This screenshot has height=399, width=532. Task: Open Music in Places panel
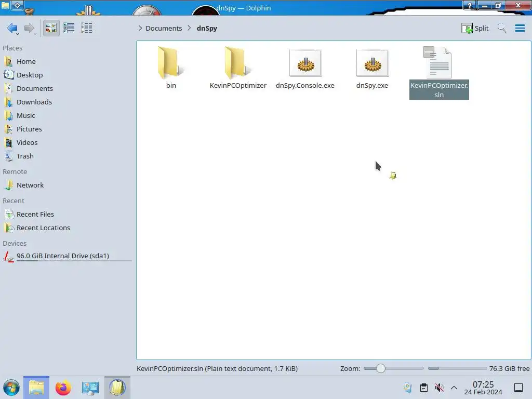pyautogui.click(x=25, y=116)
